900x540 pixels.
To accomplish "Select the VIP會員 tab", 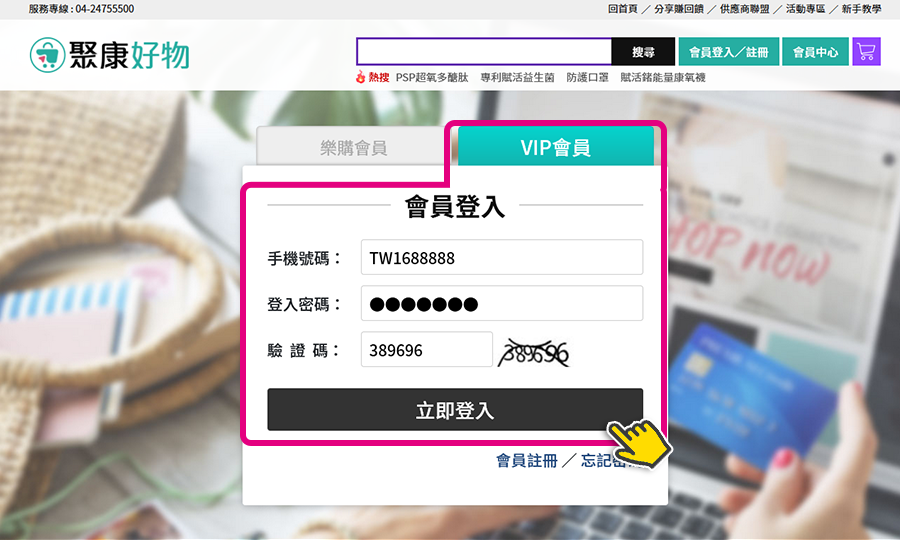I will point(556,147).
